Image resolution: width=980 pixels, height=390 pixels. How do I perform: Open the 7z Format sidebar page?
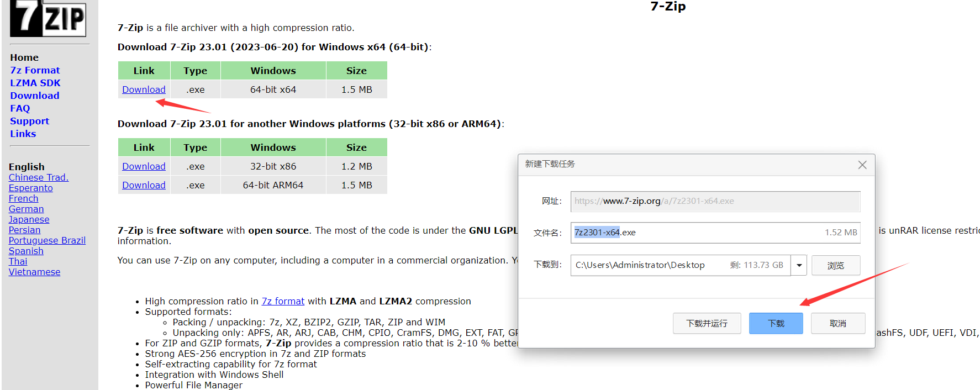35,70
